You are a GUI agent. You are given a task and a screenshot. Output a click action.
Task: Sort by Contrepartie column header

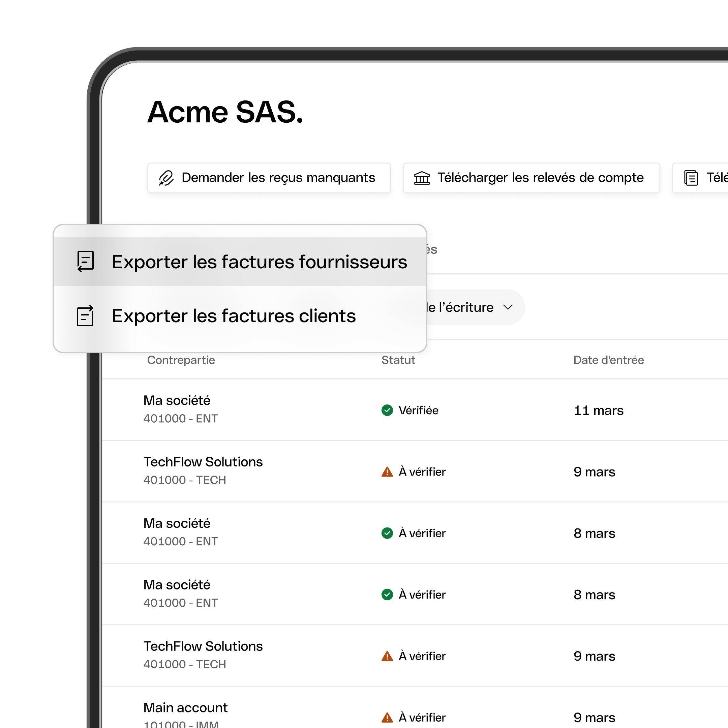[181, 360]
